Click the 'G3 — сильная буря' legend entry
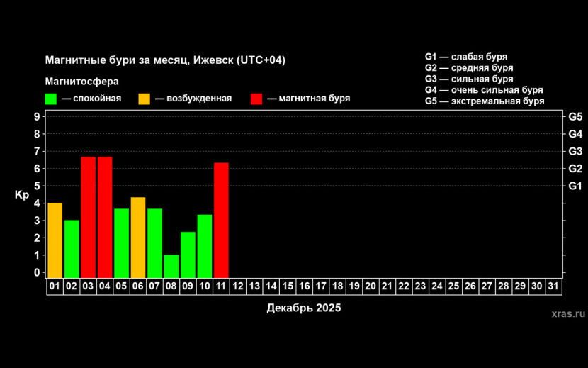 tap(468, 79)
